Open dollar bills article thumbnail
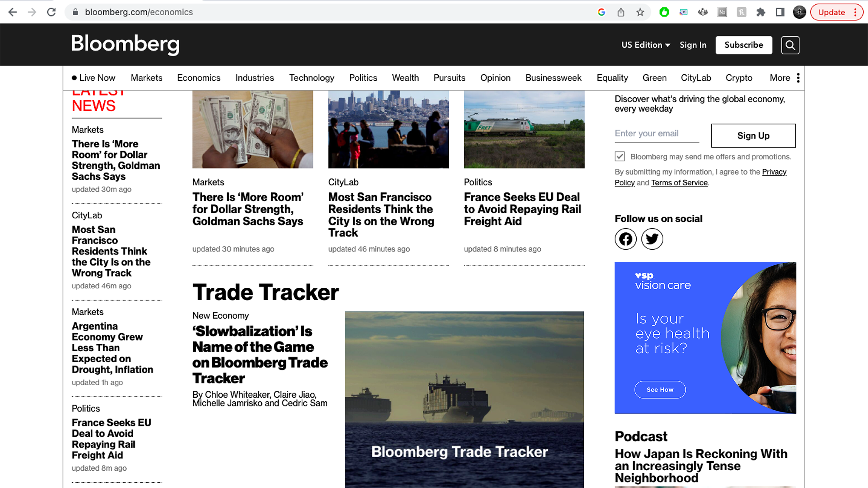The height and width of the screenshot is (488, 868). click(253, 129)
